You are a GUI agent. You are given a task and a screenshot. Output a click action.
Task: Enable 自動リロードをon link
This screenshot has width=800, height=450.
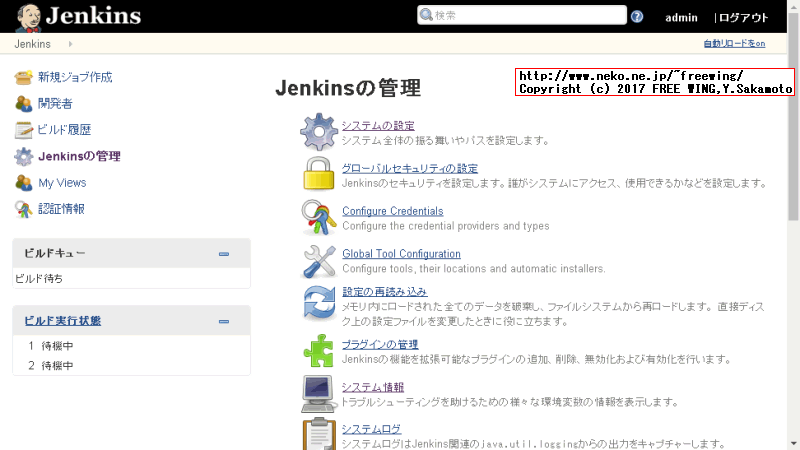click(x=734, y=43)
